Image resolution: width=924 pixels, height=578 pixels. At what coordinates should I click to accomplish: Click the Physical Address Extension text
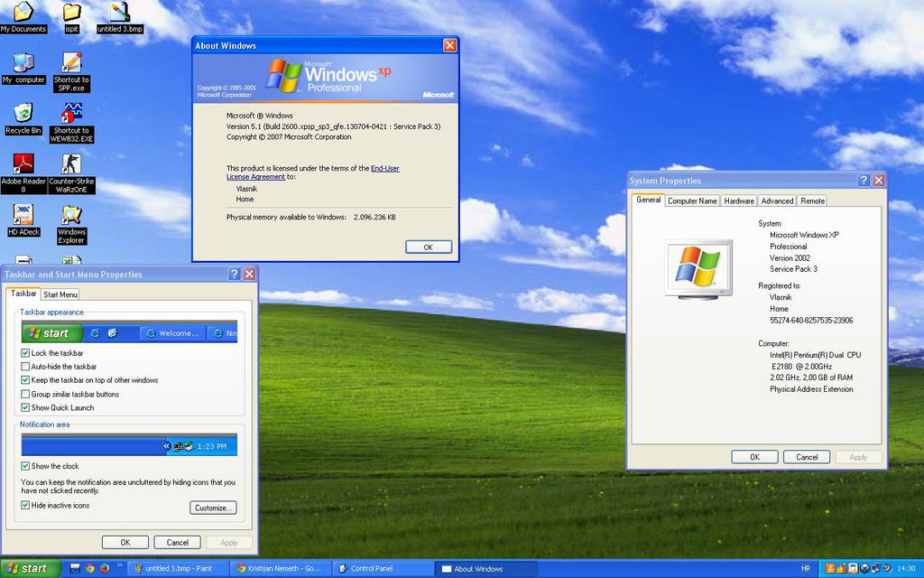pos(811,389)
